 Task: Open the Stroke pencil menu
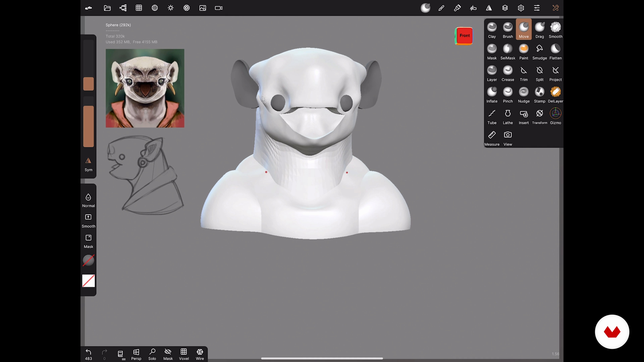441,8
